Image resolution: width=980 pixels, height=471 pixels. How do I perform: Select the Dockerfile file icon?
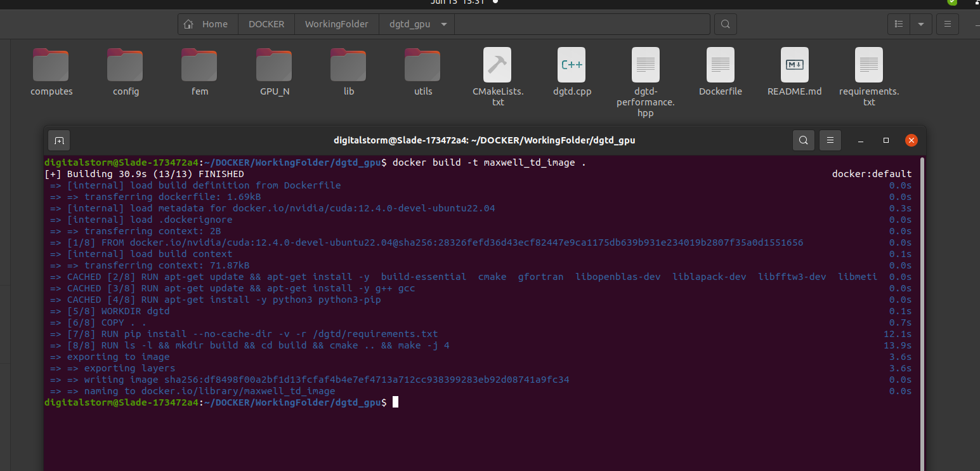point(721,65)
